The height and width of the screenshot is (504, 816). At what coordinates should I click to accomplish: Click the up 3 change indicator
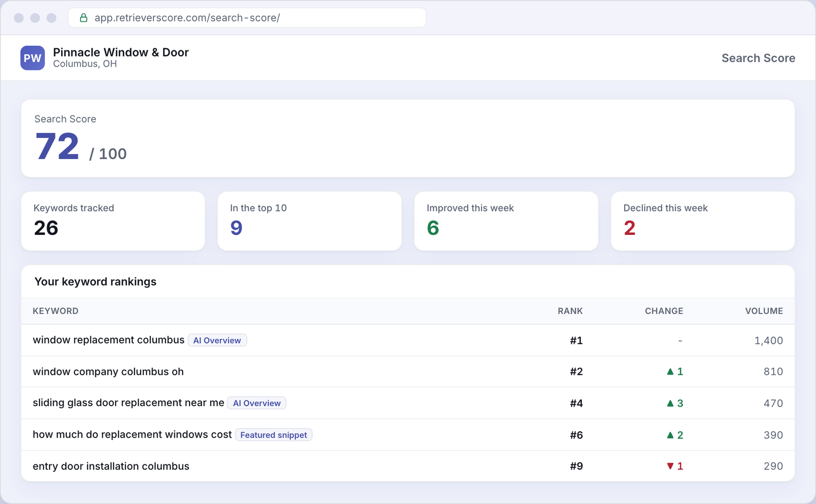coord(675,404)
